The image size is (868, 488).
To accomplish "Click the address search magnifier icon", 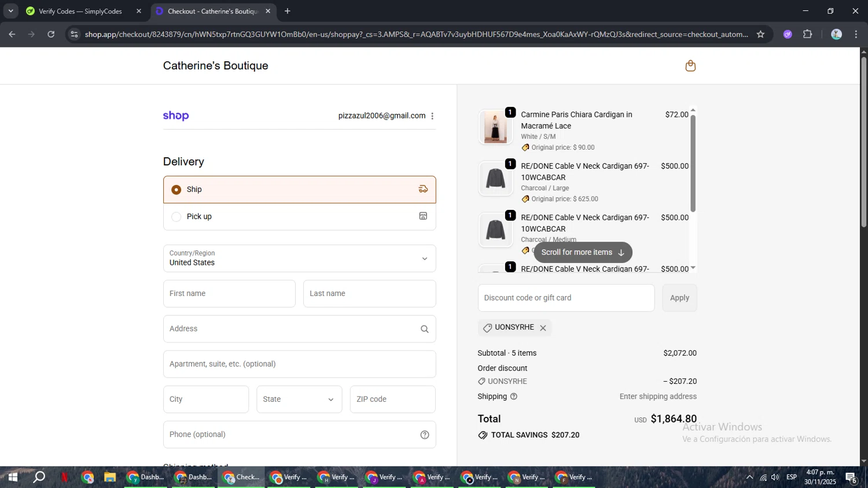I will 424,329.
